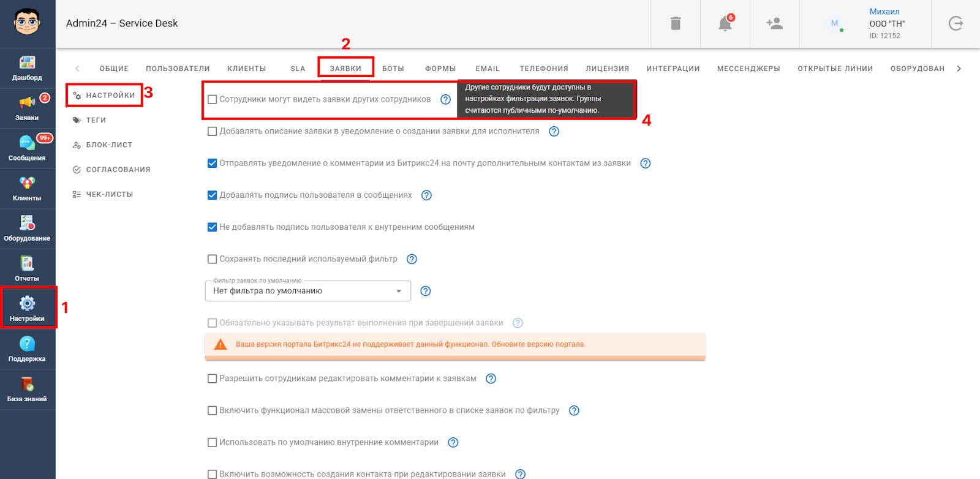
Task: Check Сохранять последний используемый фильтр
Action: point(213,259)
